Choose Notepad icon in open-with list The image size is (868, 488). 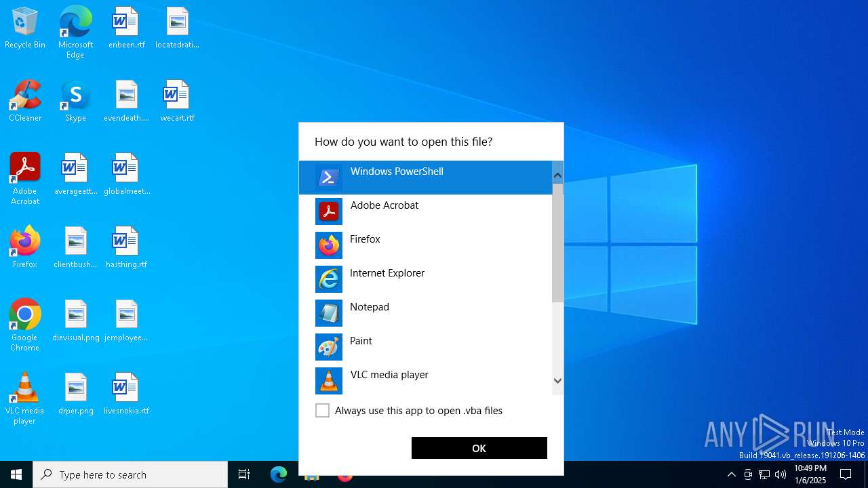tap(329, 313)
